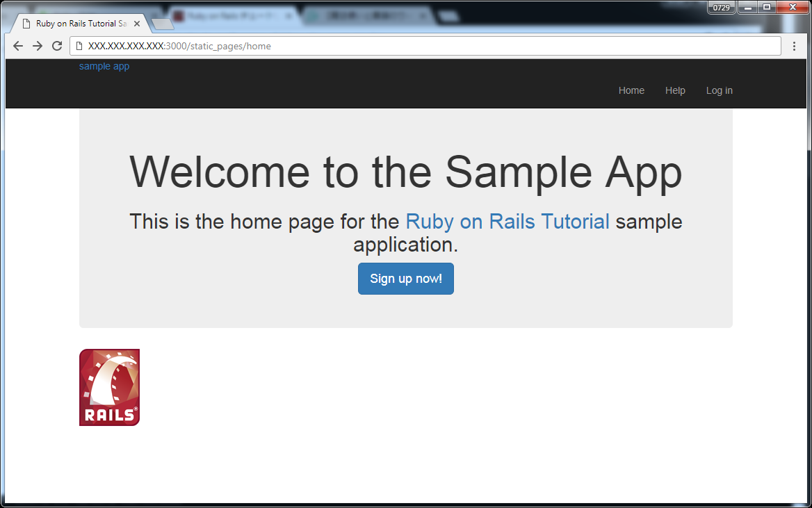Switch to the third blurred background tab

[368, 17]
